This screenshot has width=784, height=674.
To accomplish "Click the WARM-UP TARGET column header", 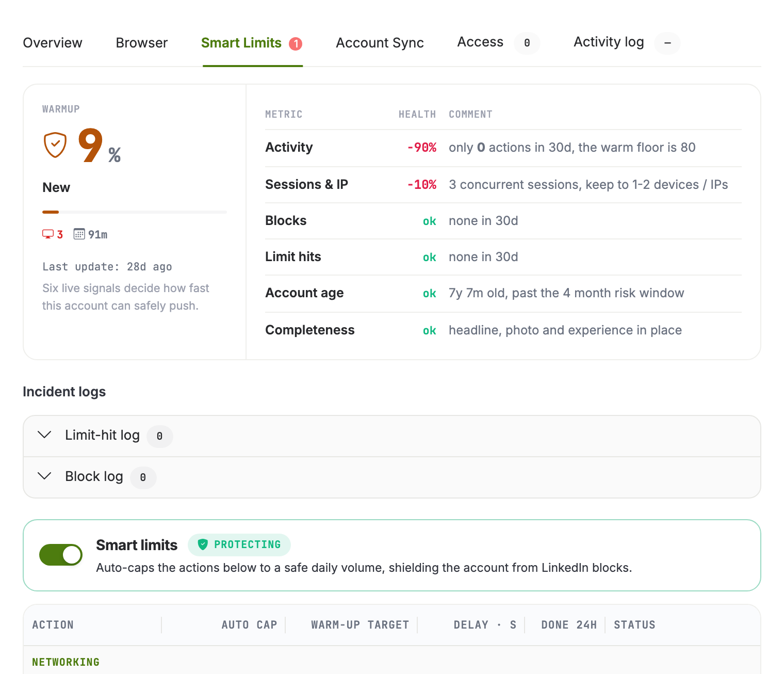I will (x=360, y=625).
